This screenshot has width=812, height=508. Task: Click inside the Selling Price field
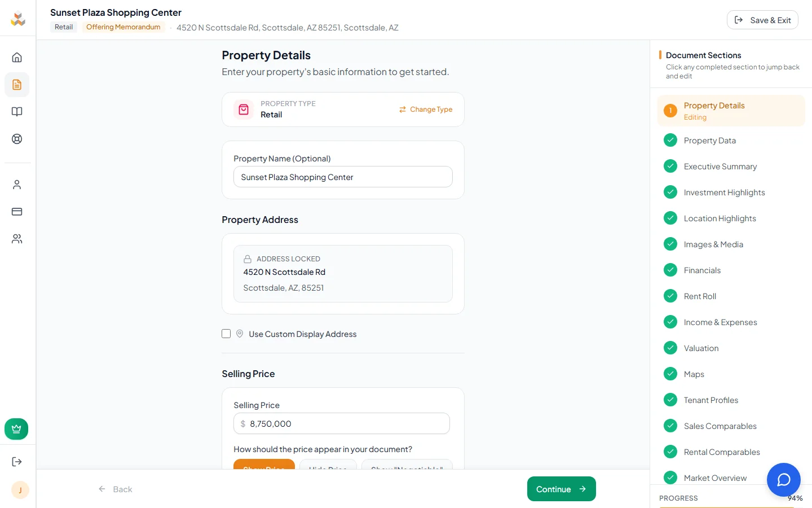pyautogui.click(x=341, y=423)
